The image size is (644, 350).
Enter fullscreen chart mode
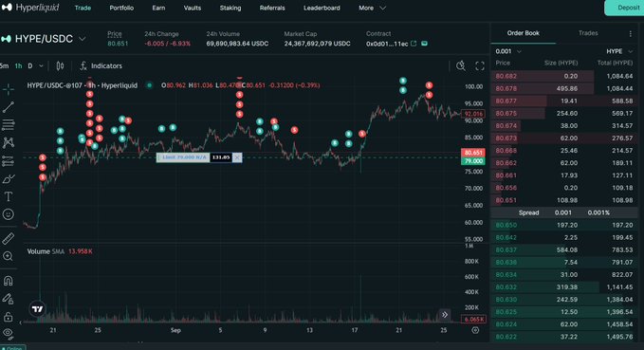pos(480,65)
